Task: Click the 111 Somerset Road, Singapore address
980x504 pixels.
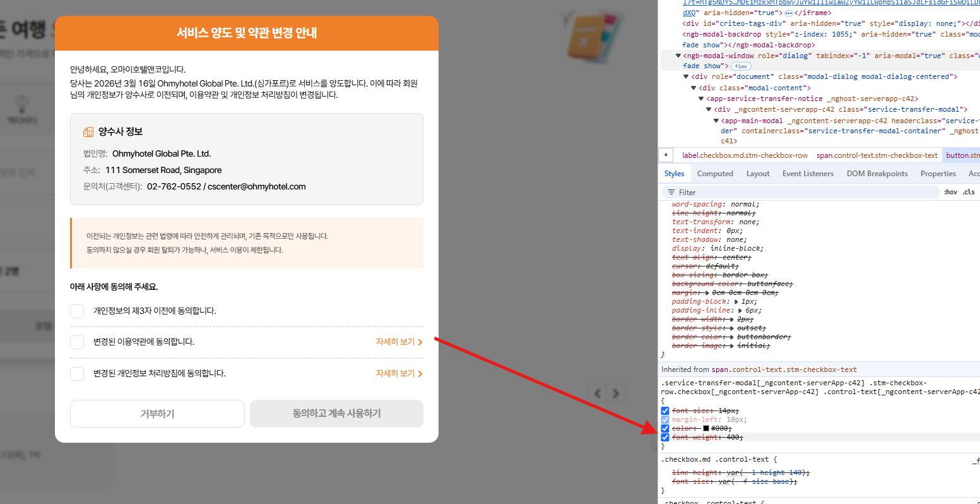Action: pyautogui.click(x=163, y=171)
